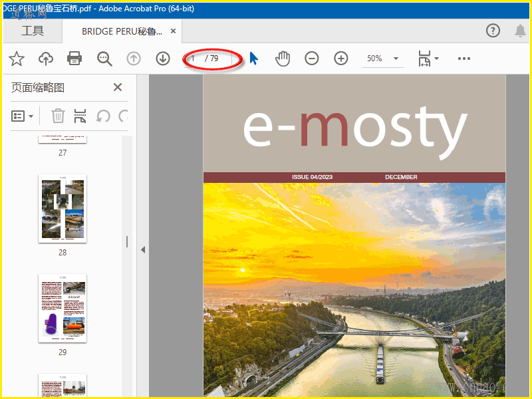This screenshot has width=532, height=399.
Task: Click the / 79 total pages text
Action: pos(211,59)
